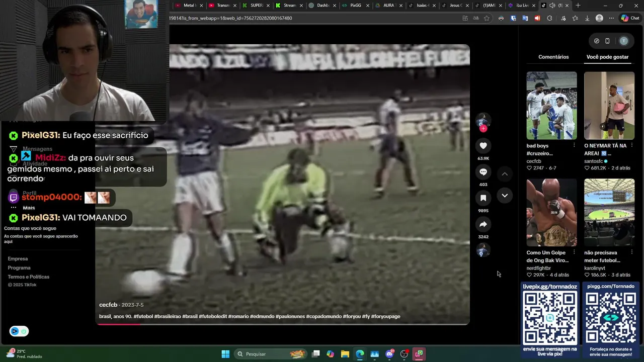This screenshot has height=362, width=644.
Task: Open Copilot Chat button in Edge
Action: [x=630, y=18]
